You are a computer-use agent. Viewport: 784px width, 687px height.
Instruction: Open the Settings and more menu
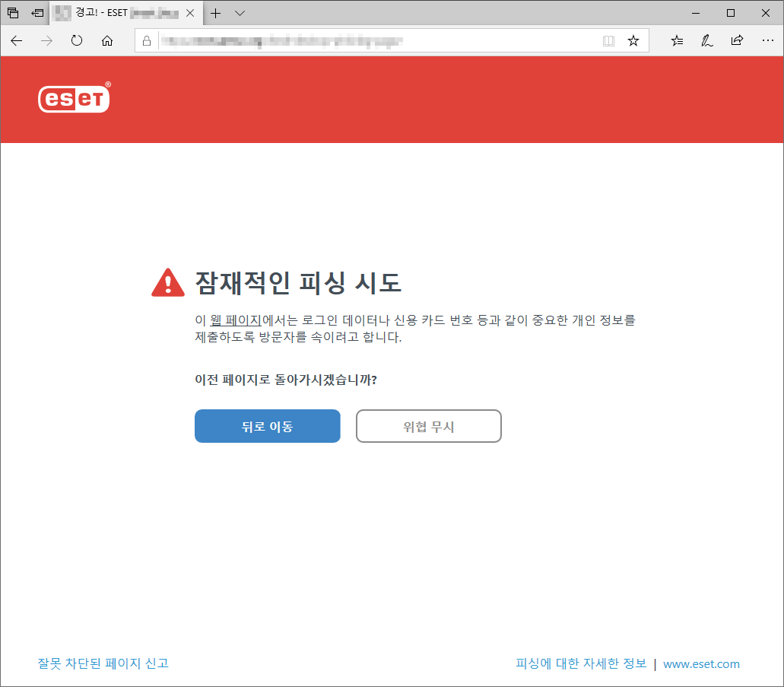coord(768,41)
